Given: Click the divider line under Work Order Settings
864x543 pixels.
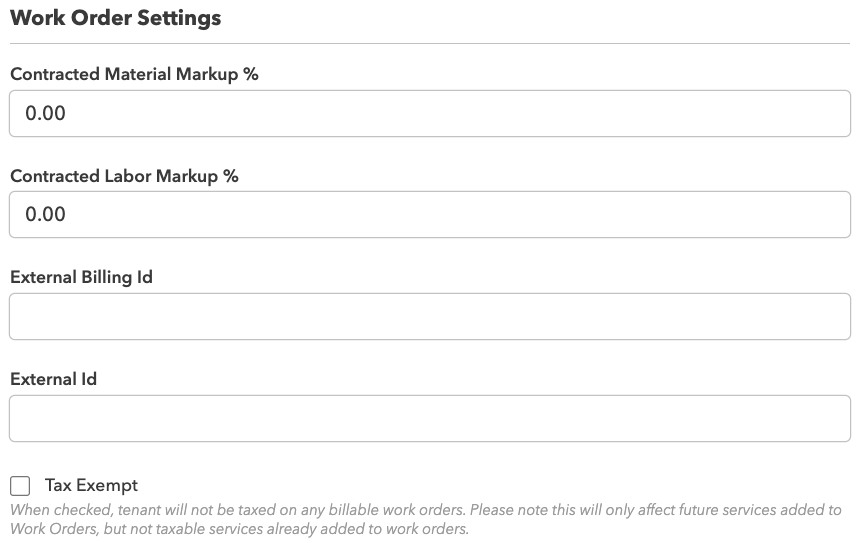Looking at the screenshot, I should tap(430, 43).
